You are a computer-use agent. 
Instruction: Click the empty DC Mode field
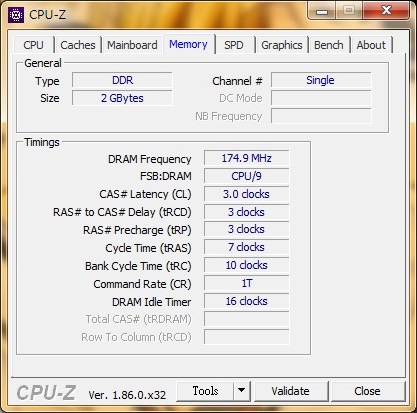[321, 98]
